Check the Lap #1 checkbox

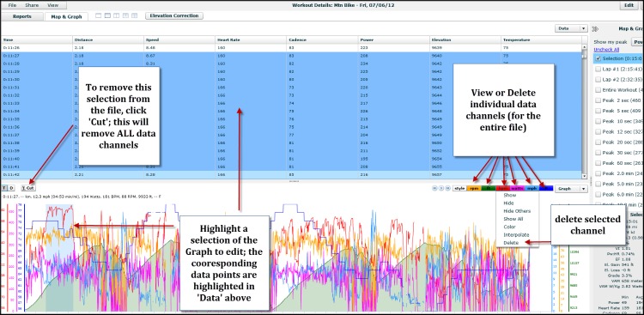click(598, 69)
